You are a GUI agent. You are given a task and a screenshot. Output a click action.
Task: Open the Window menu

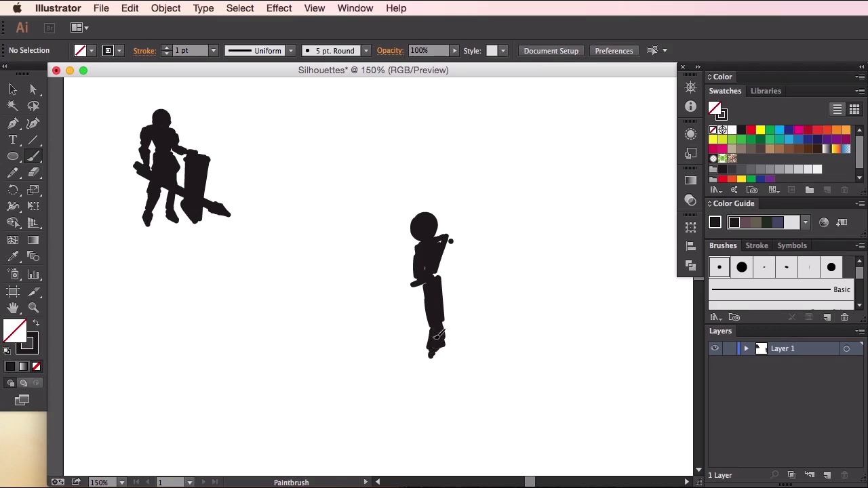pos(355,8)
